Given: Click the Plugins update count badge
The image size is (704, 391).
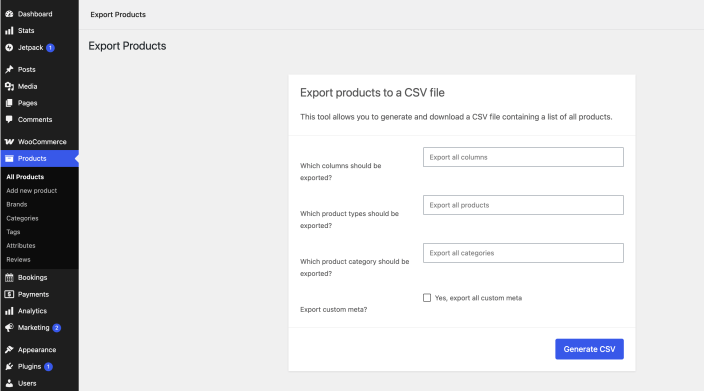Looking at the screenshot, I should tap(48, 367).
